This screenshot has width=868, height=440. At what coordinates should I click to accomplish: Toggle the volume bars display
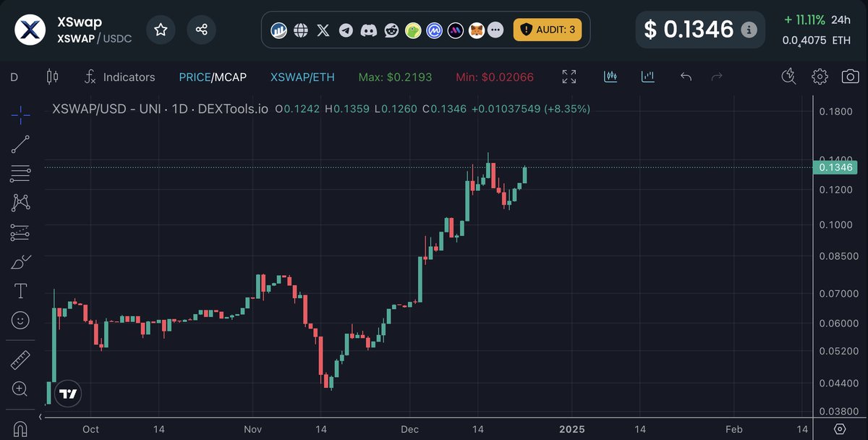pyautogui.click(x=648, y=76)
